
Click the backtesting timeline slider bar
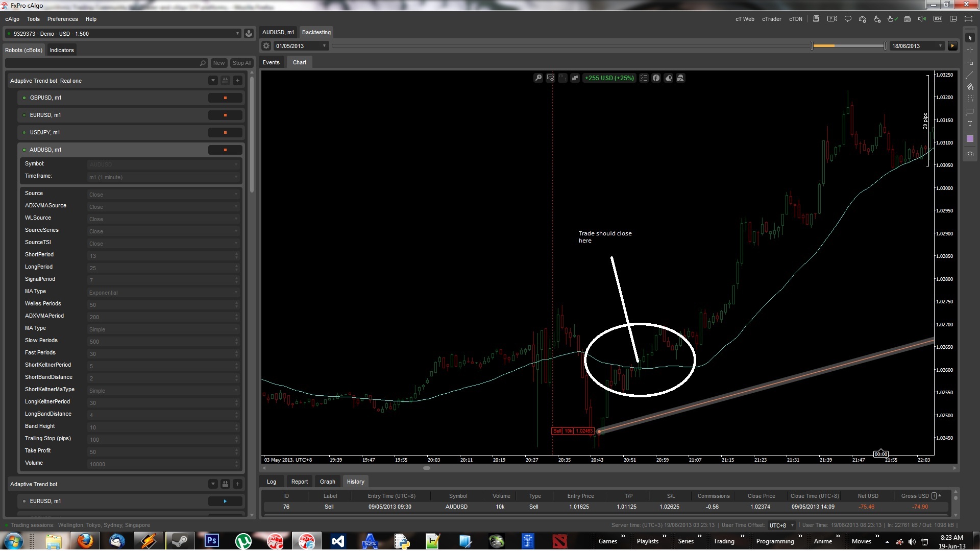(608, 46)
